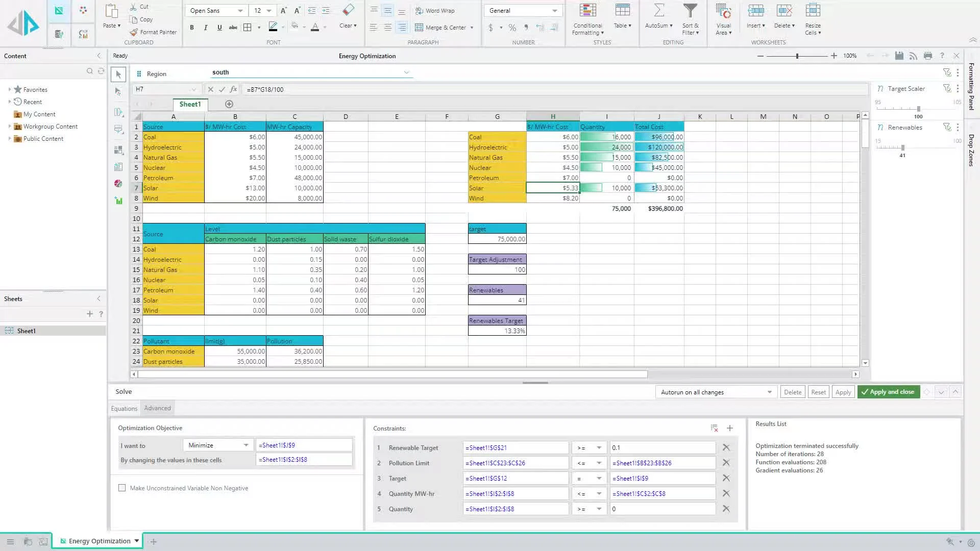Select the Sheet1 worksheet tab
This screenshot has height=551, width=980.
point(190,104)
